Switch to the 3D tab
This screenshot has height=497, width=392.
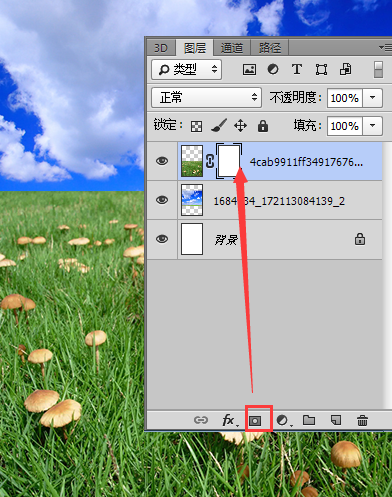click(161, 48)
